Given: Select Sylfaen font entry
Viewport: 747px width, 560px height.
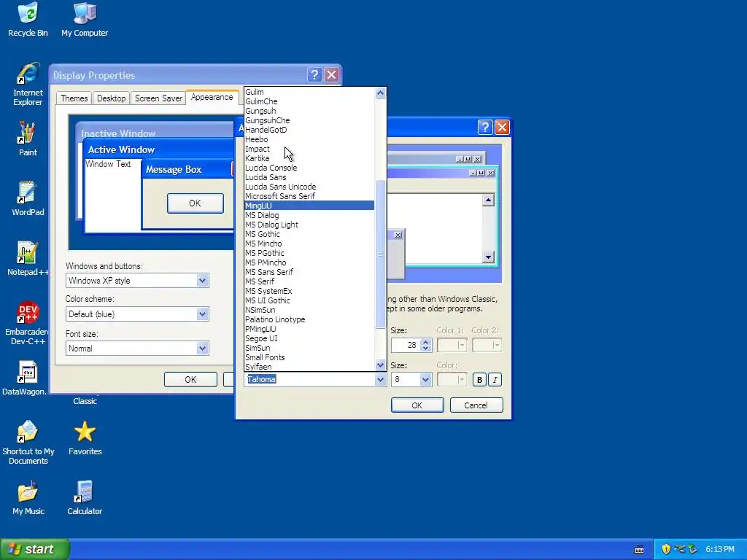Looking at the screenshot, I should [x=309, y=367].
